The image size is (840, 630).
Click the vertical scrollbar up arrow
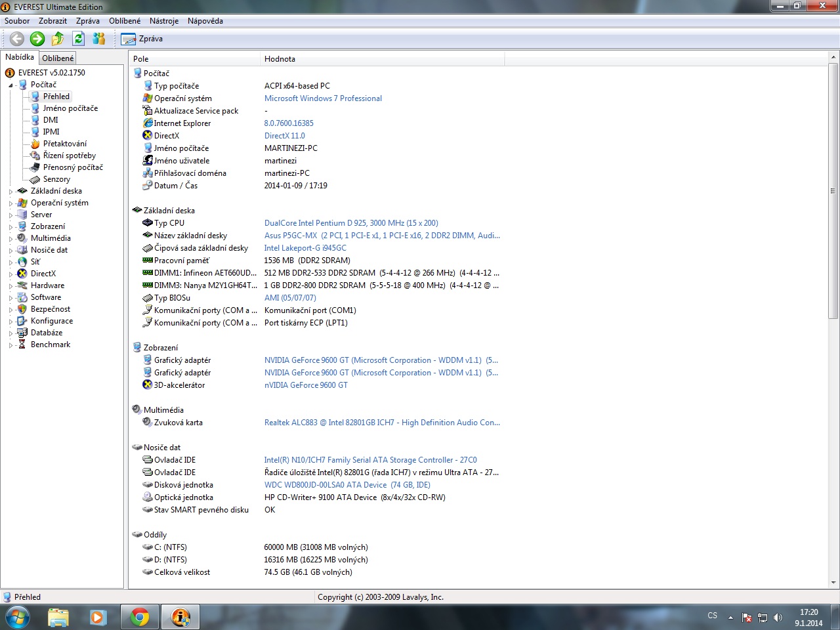tap(833, 58)
